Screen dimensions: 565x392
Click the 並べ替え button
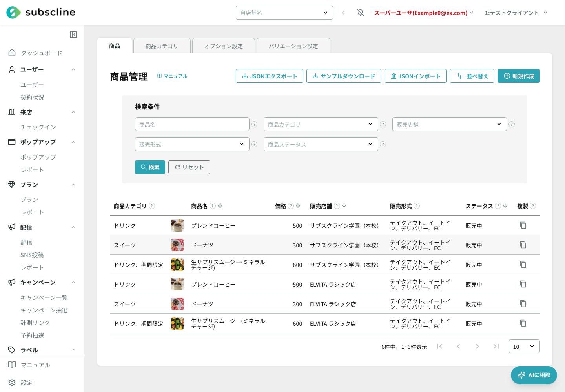(x=472, y=76)
